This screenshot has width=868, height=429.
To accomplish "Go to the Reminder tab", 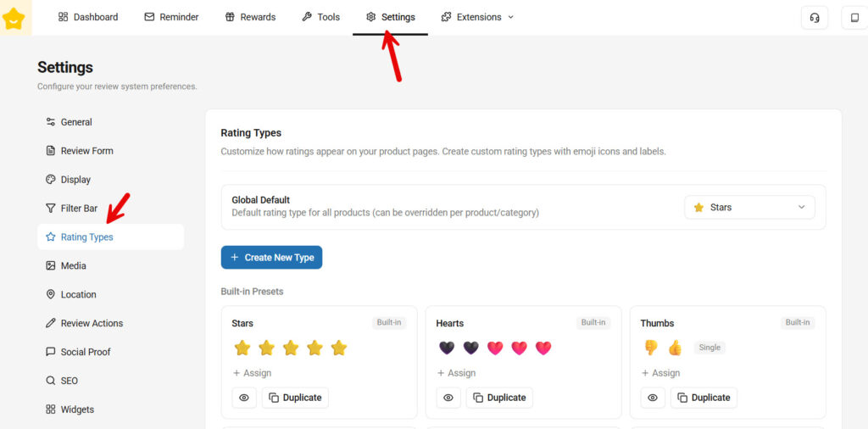I will point(171,17).
